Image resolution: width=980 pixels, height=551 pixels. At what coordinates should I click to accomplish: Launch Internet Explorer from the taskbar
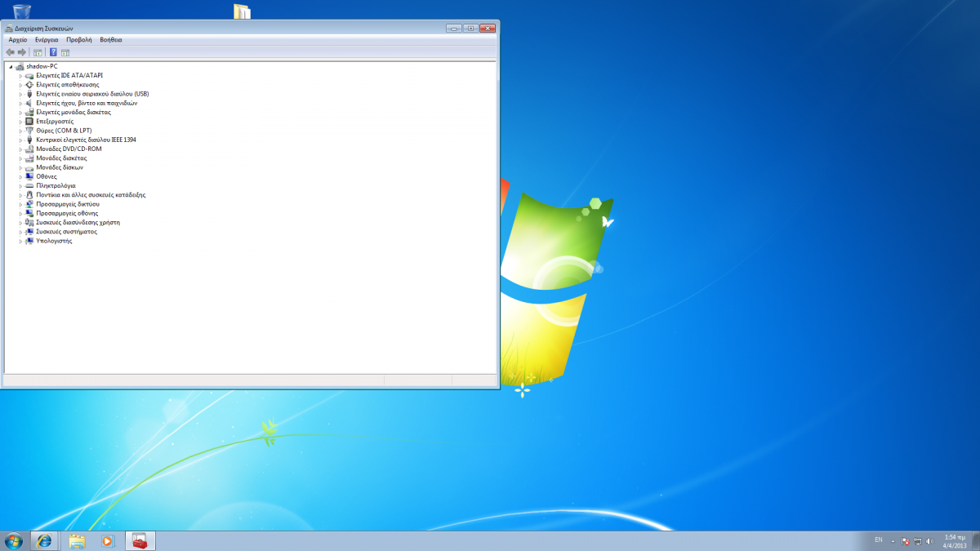tap(44, 540)
